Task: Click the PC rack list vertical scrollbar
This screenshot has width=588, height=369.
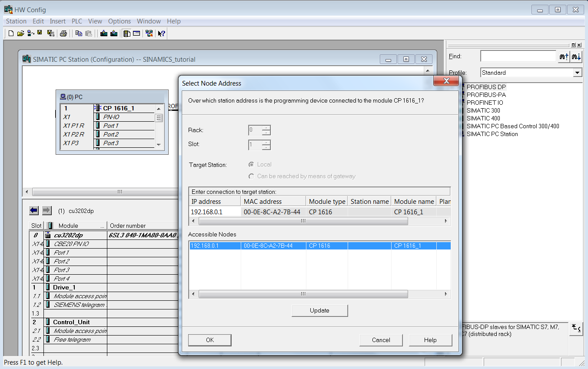Action: click(159, 127)
